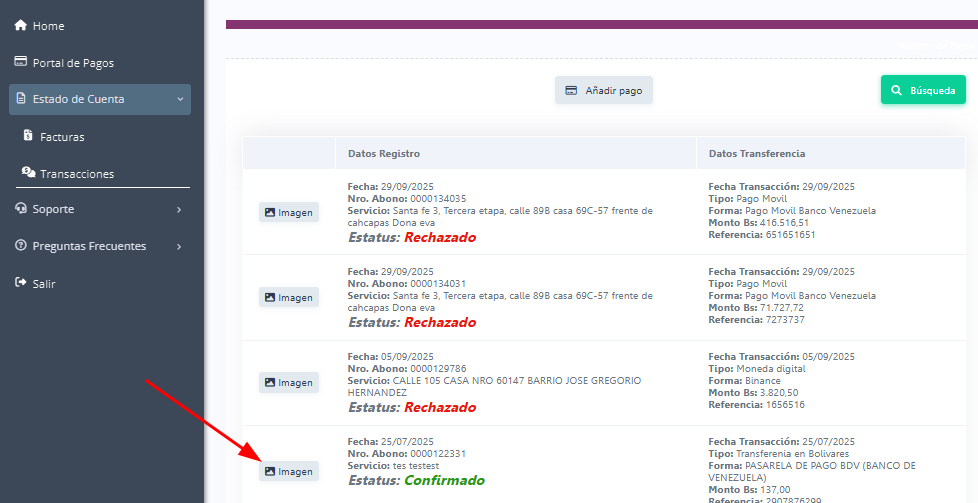Click the Preguntas Frecuentes question icon
Screen dimensions: 978x503
(x=20, y=246)
